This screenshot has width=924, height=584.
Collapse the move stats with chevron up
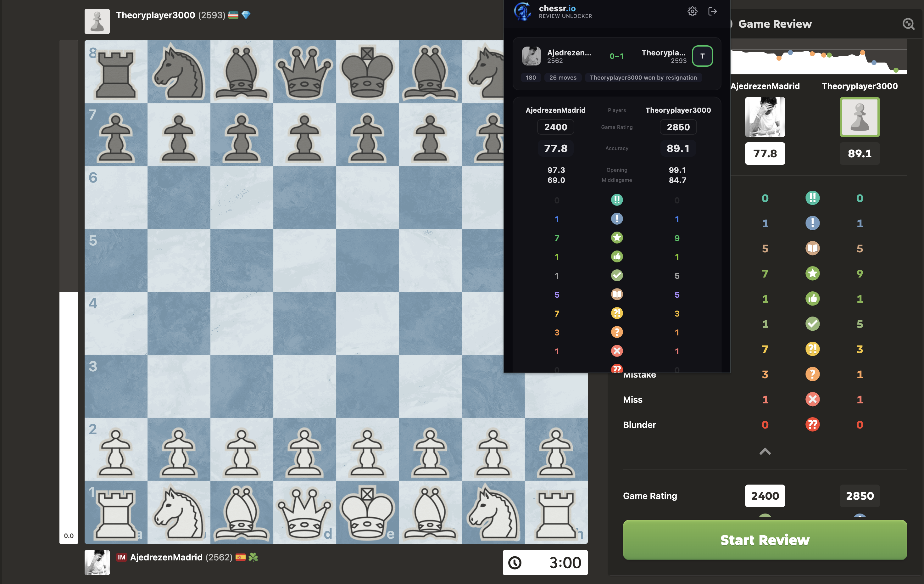click(x=765, y=452)
